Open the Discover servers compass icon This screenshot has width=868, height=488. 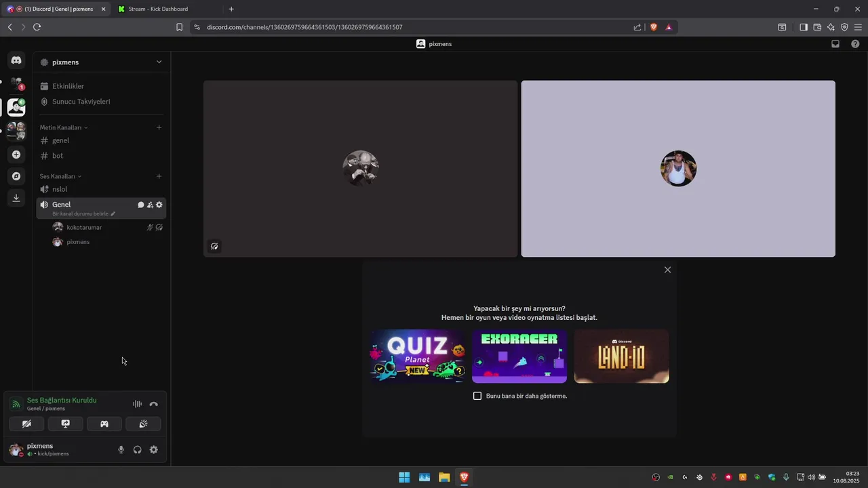(x=16, y=176)
